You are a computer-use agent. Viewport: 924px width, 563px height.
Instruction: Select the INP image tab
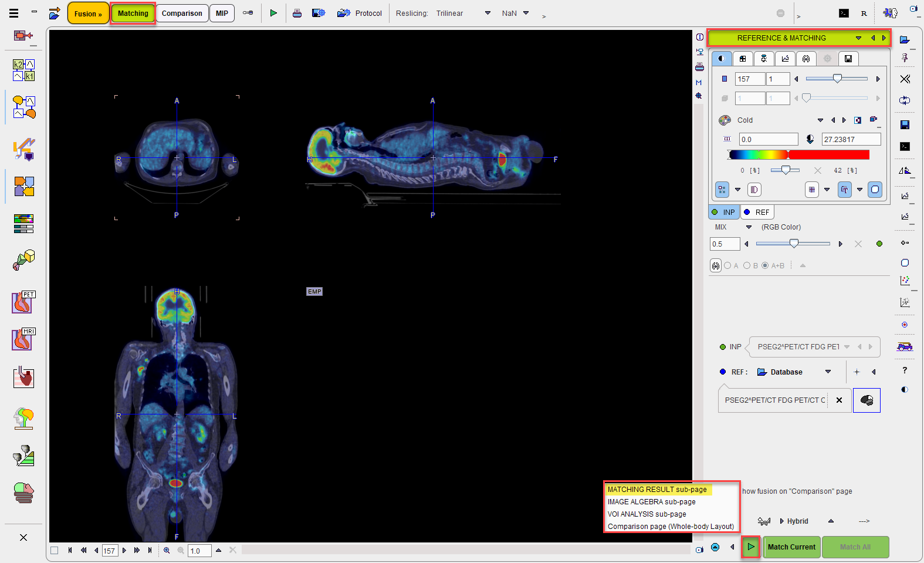pyautogui.click(x=724, y=212)
